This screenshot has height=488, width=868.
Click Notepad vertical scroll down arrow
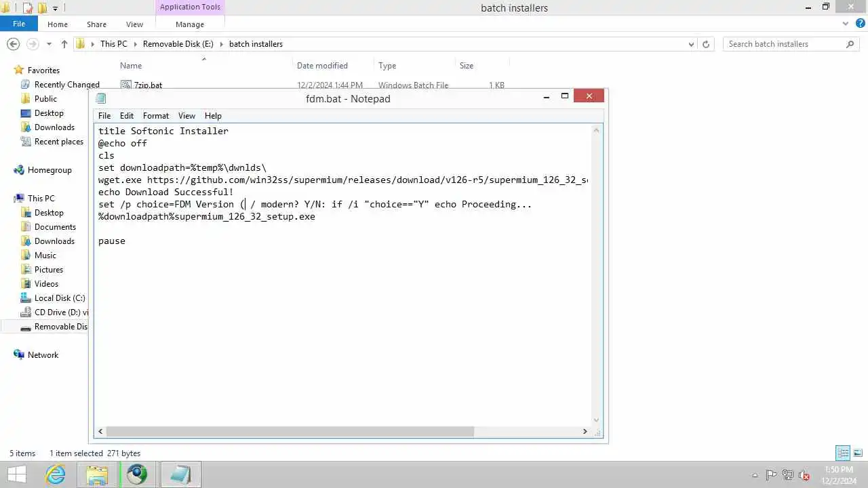pyautogui.click(x=597, y=420)
